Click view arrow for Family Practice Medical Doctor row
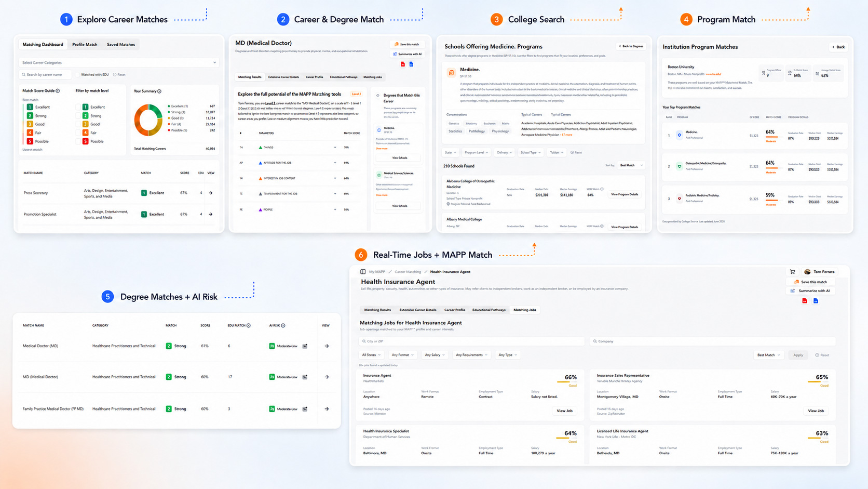Screen dimensions: 868x489 coord(327,409)
